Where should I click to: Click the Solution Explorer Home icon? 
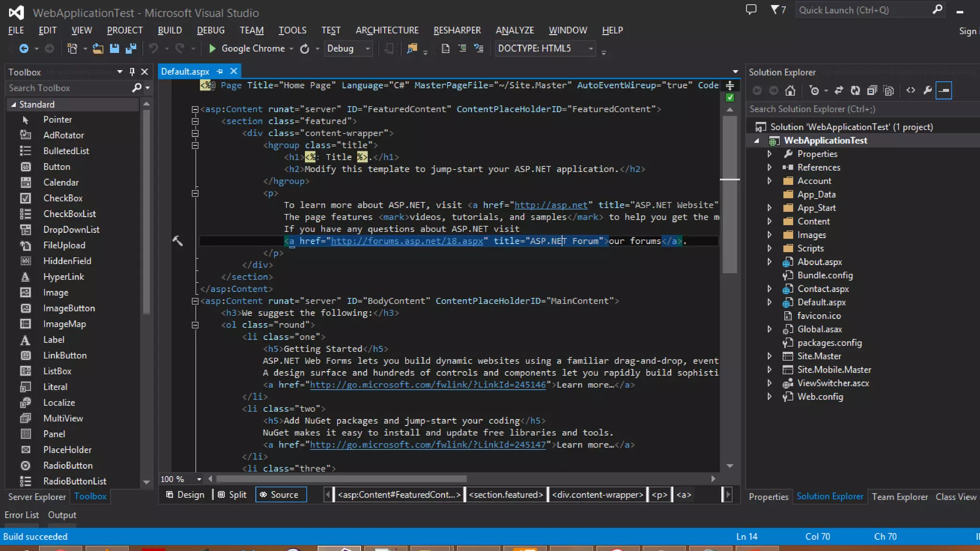pyautogui.click(x=791, y=90)
